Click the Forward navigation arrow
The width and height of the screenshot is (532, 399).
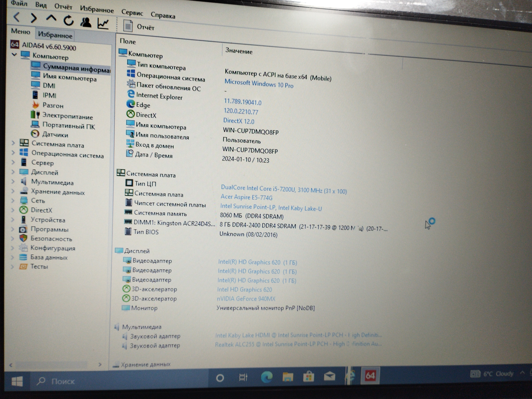tap(34, 18)
